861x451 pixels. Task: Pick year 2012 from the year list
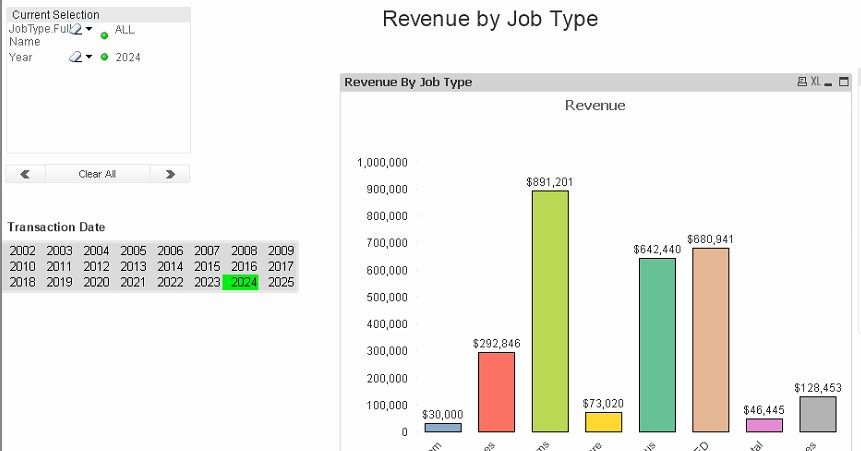click(x=96, y=266)
